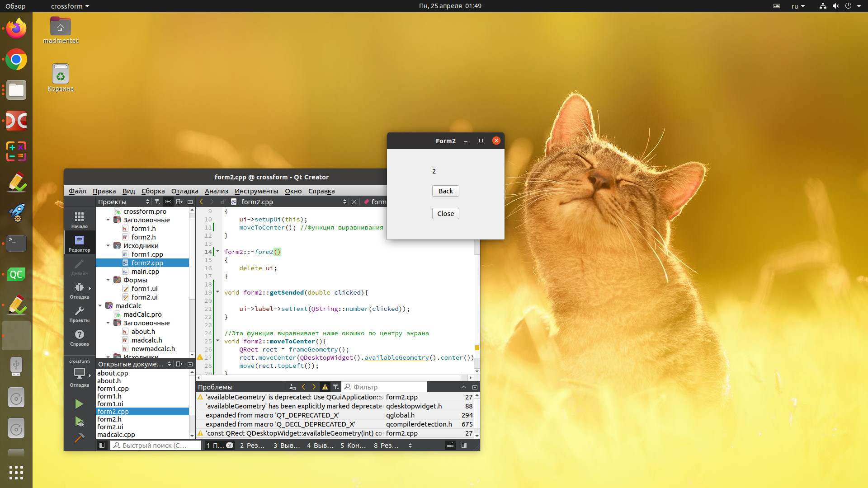The image size is (868, 488).
Task: Open the Сборка menu
Action: pos(153,191)
